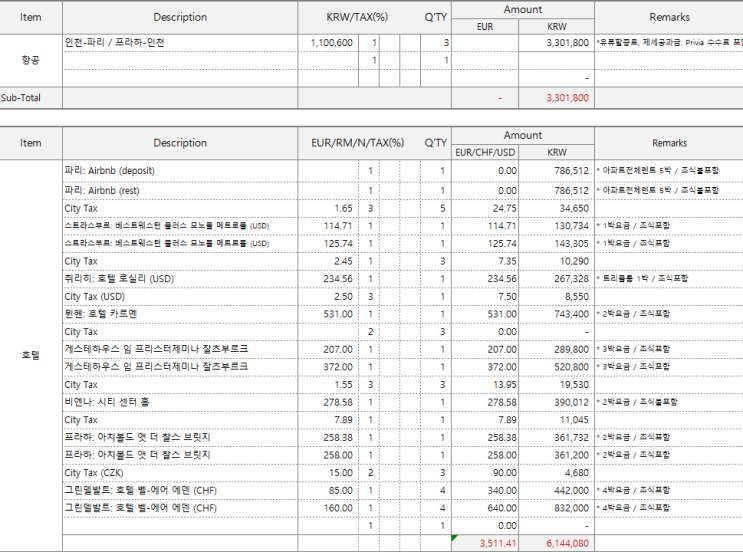
Task: Click the 520,800 KRW amount cell
Action: click(x=556, y=367)
